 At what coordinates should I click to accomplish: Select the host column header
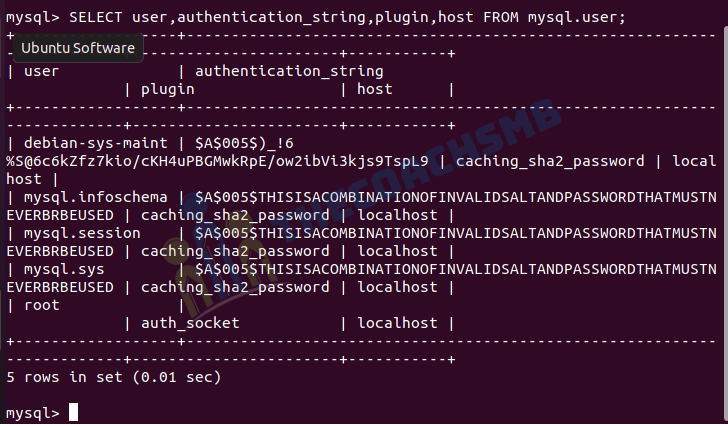click(x=375, y=89)
